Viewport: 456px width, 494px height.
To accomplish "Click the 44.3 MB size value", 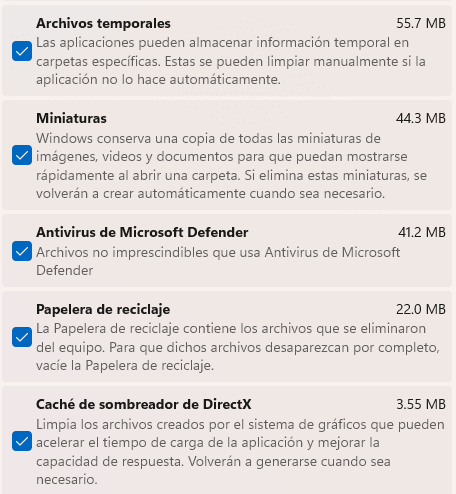I will 421,118.
